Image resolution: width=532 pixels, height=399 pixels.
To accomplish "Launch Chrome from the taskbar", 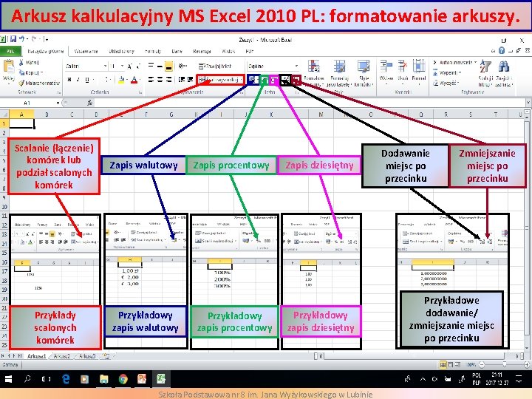I will coord(123,379).
